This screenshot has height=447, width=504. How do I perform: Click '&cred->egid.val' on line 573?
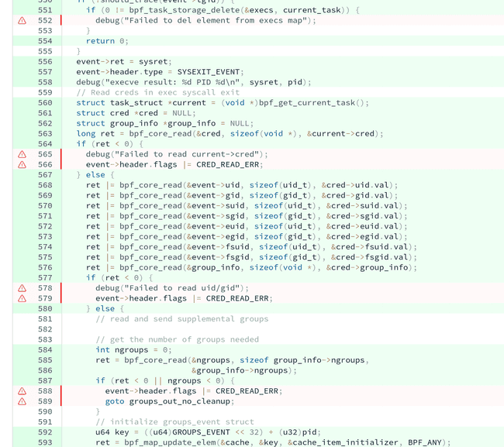362,236
